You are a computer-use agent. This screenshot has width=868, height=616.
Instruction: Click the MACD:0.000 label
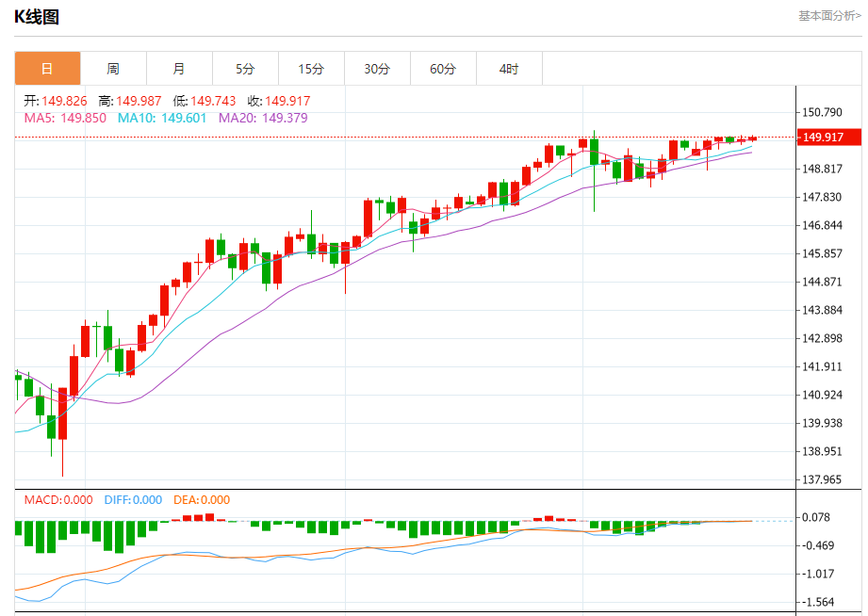coord(58,500)
